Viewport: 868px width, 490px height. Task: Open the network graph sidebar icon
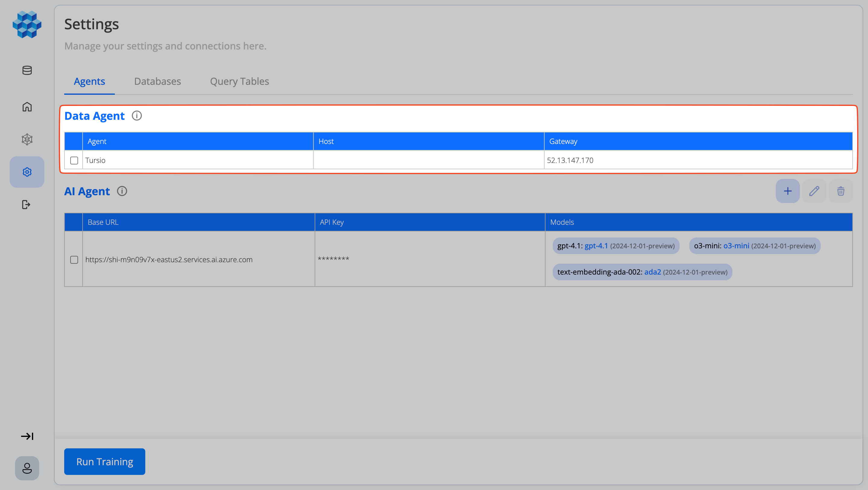[27, 139]
